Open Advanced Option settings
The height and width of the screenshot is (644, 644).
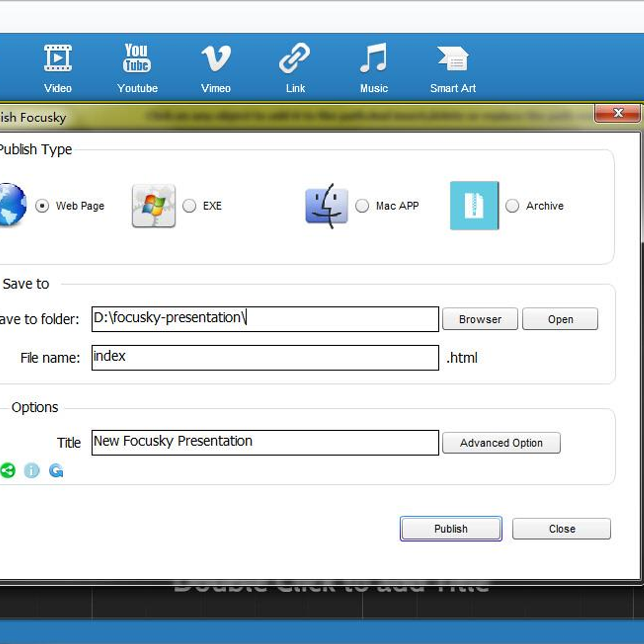click(x=501, y=443)
